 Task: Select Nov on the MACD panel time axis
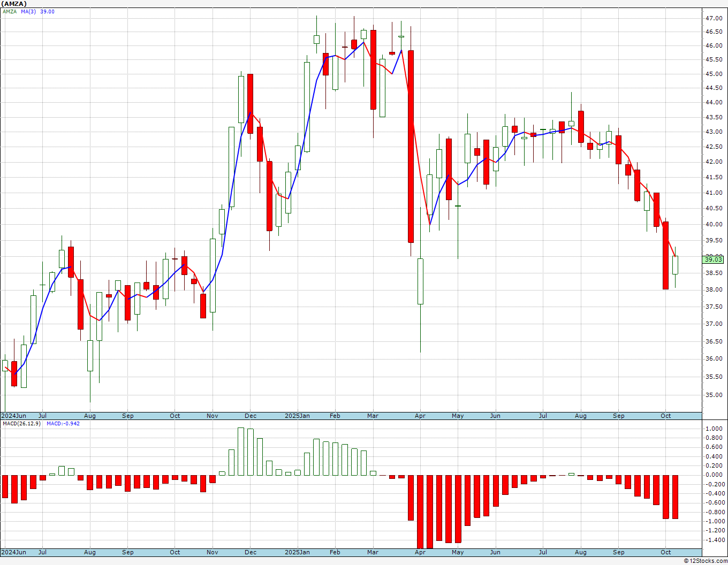click(213, 552)
